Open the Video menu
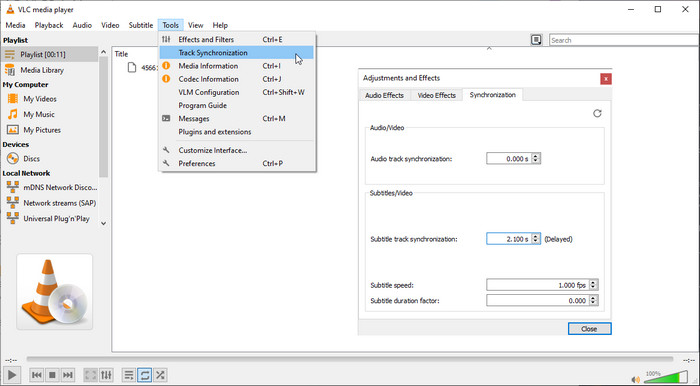 coord(110,25)
